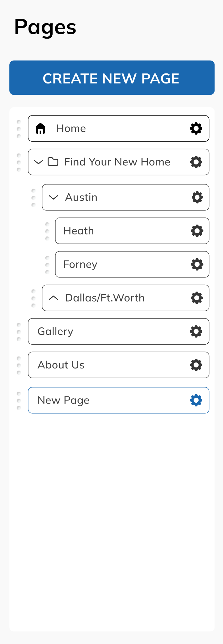The height and width of the screenshot is (644, 223).
Task: Select the Gallery page item
Action: pyautogui.click(x=55, y=331)
